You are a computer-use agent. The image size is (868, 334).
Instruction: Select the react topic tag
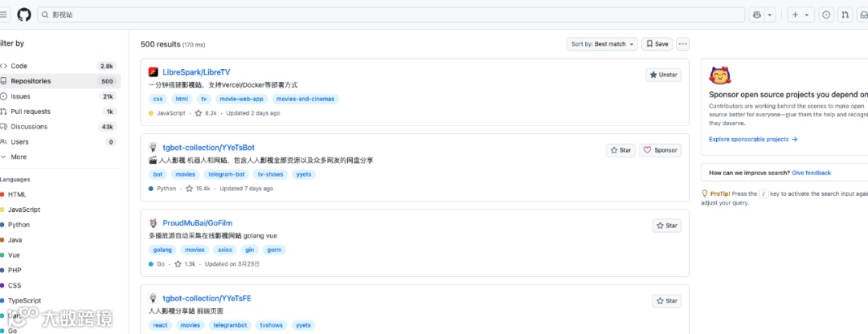(x=161, y=325)
